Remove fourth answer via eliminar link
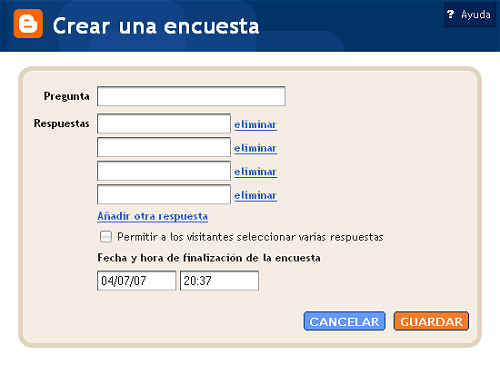500x365 pixels. [x=255, y=195]
